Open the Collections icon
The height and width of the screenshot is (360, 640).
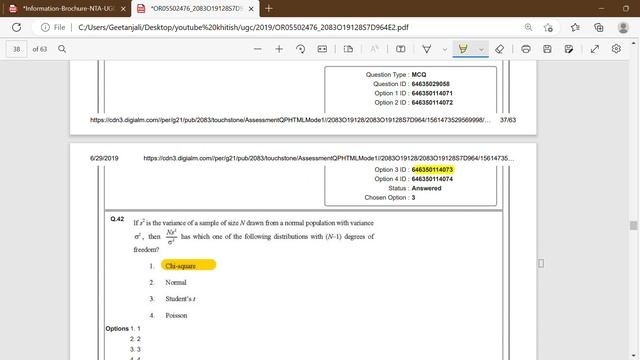point(599,27)
